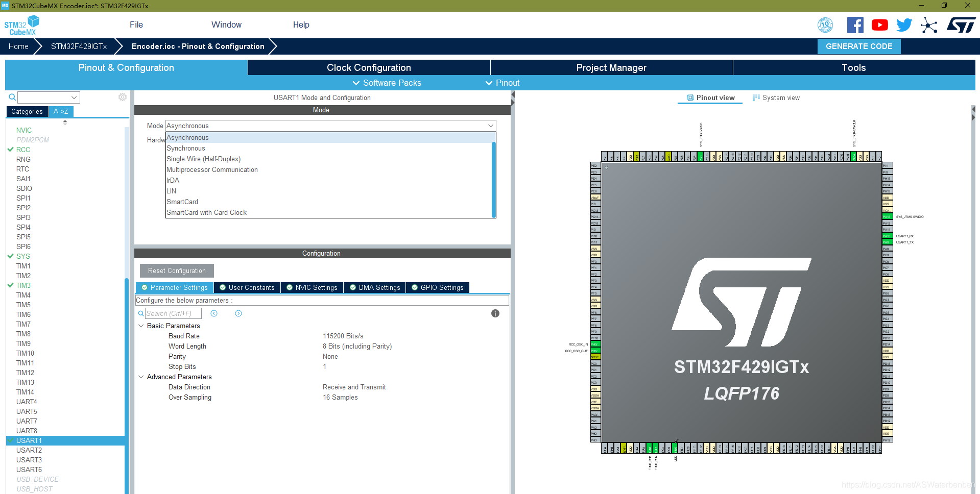Open the GPIO Settings tab
Screen dimensions: 980x494
438,287
